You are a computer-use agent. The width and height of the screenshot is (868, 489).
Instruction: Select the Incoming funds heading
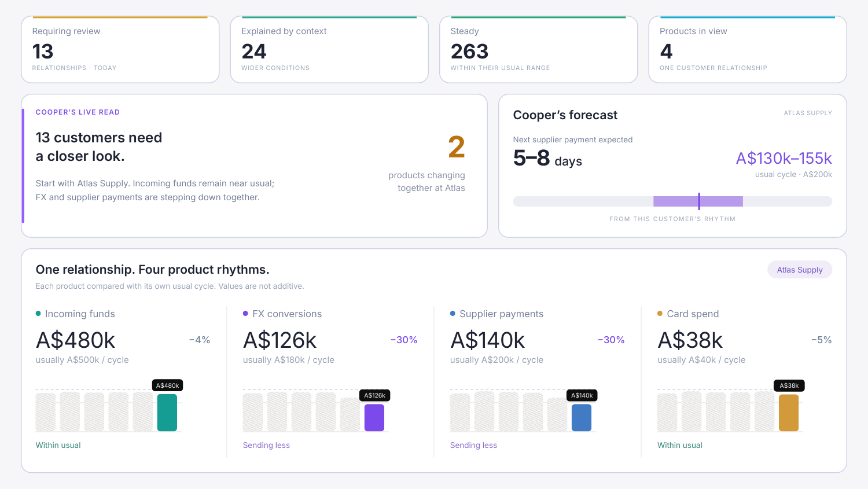pyautogui.click(x=80, y=314)
